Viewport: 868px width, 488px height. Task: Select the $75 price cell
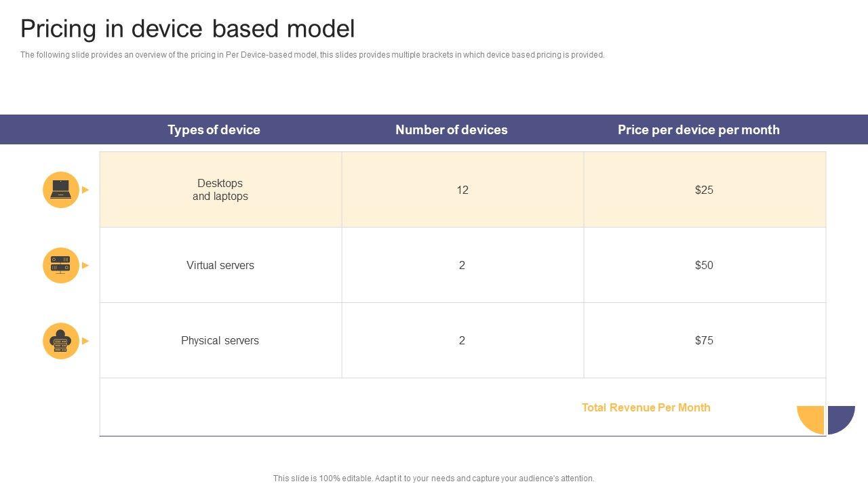(704, 340)
